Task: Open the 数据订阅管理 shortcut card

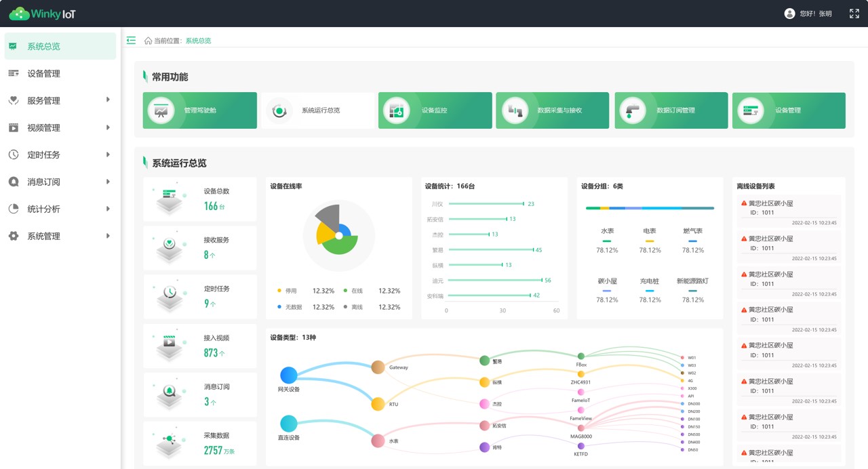Action: point(671,110)
